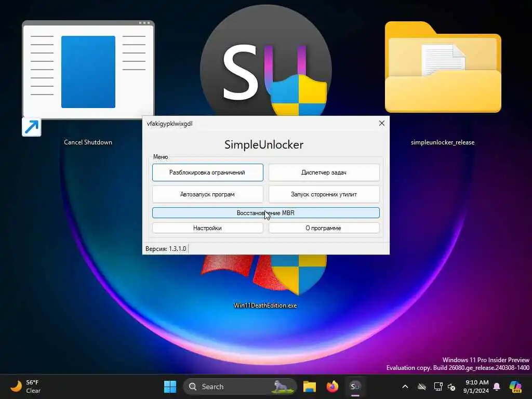Select the SimpleUnlocker SU desktop icon
Screen dimensions: 532x399
tap(265, 61)
